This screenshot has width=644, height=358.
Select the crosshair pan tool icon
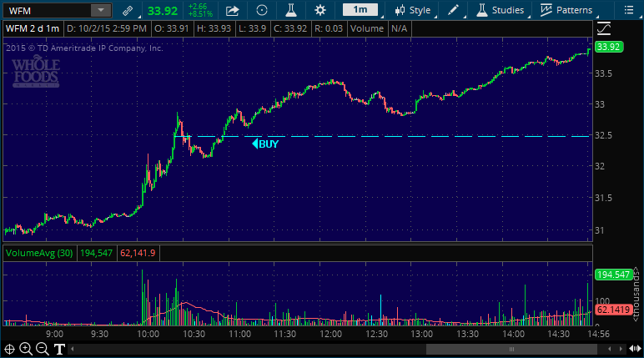pos(9,349)
